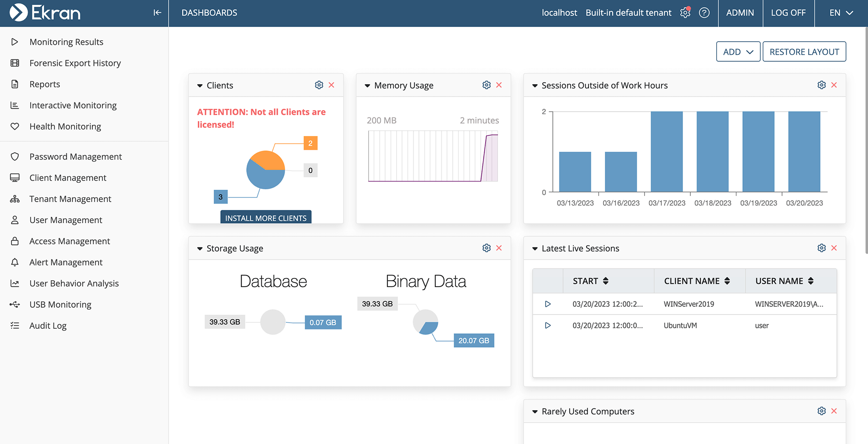Image resolution: width=868 pixels, height=444 pixels.
Task: Collapse the Rarely Used Computers widget
Action: tap(535, 412)
